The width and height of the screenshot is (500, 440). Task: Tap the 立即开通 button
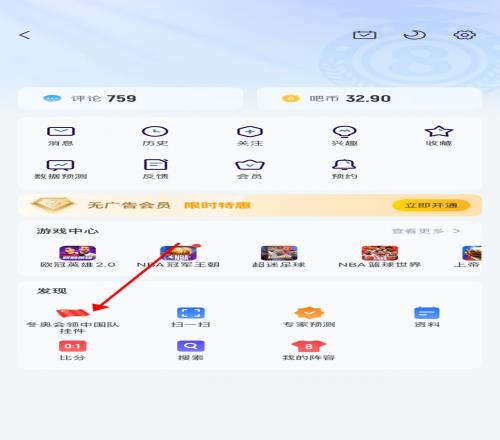coord(431,205)
